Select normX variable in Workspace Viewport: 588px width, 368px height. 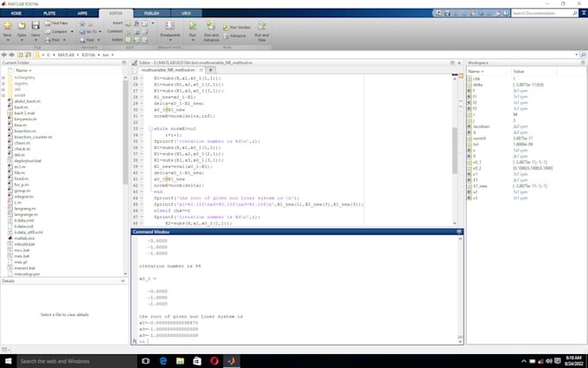point(479,139)
